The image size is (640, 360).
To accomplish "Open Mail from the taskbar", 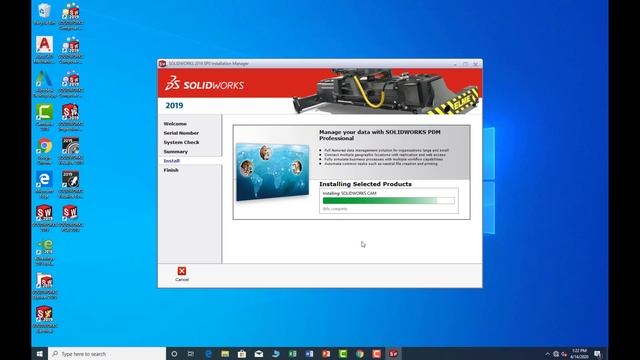I will [x=259, y=354].
